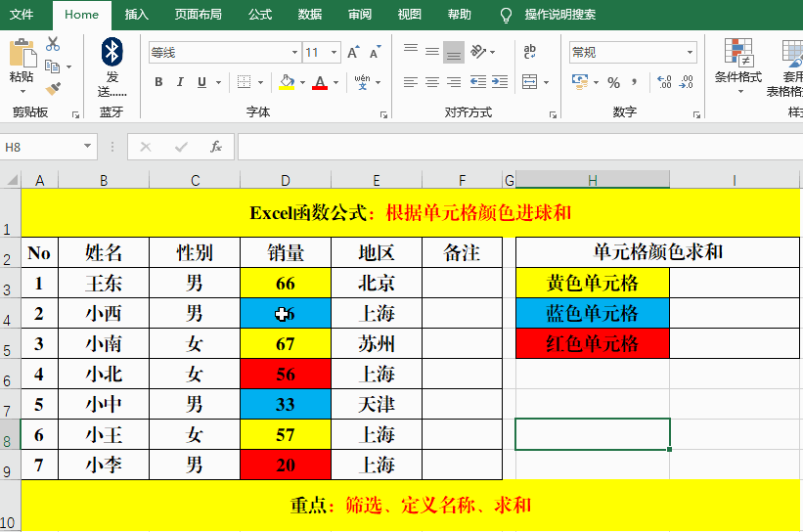Open the 数据 ribbon tab

point(310,15)
